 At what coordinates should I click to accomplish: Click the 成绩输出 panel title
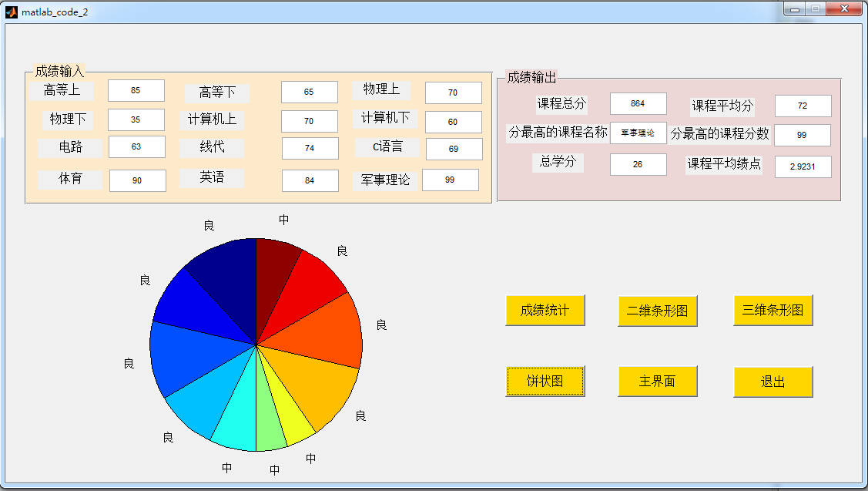click(531, 78)
